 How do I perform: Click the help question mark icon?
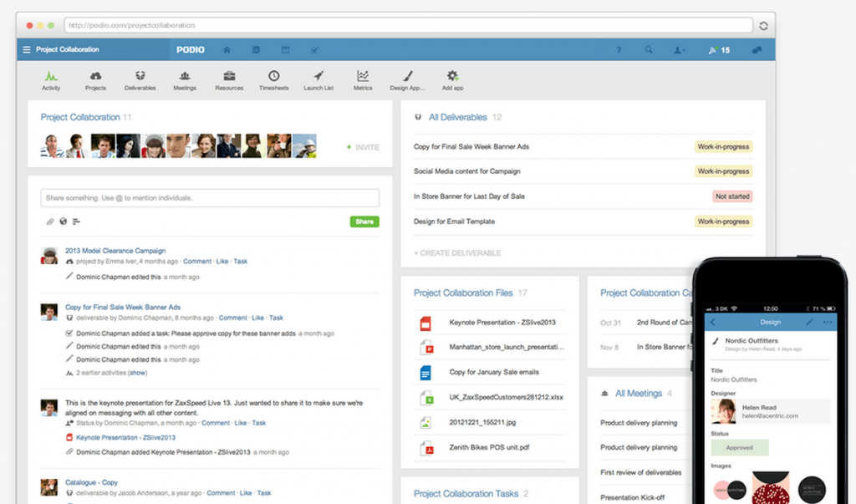[619, 49]
